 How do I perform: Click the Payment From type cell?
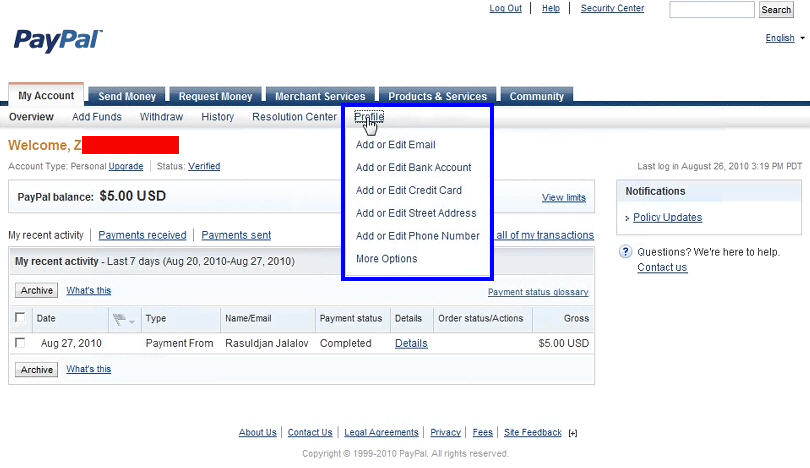click(x=179, y=343)
